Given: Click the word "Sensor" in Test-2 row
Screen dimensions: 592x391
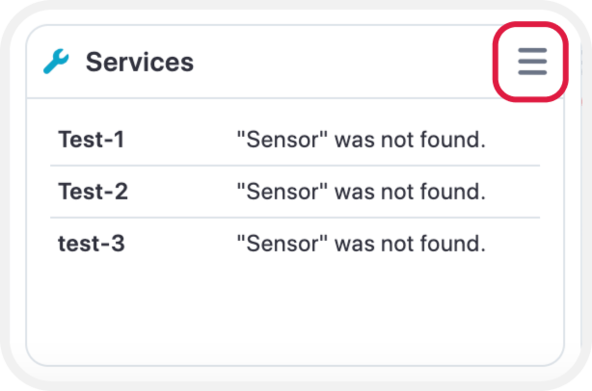Looking at the screenshot, I should [282, 191].
